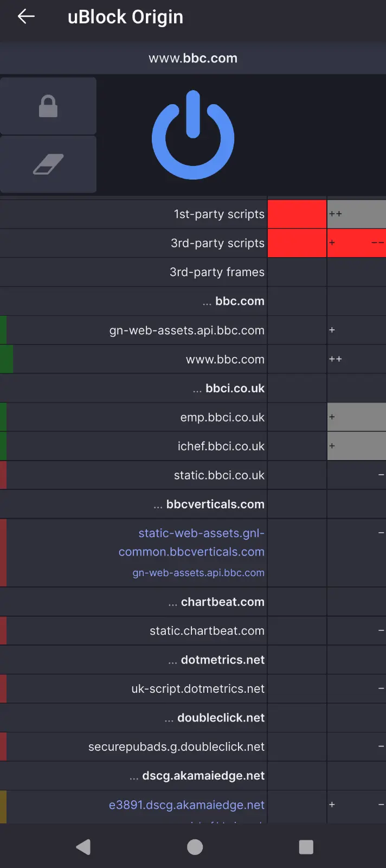This screenshot has height=868, width=386.
Task: Select the ... dscg.akamaiedge.net domain group
Action: pos(133,776)
